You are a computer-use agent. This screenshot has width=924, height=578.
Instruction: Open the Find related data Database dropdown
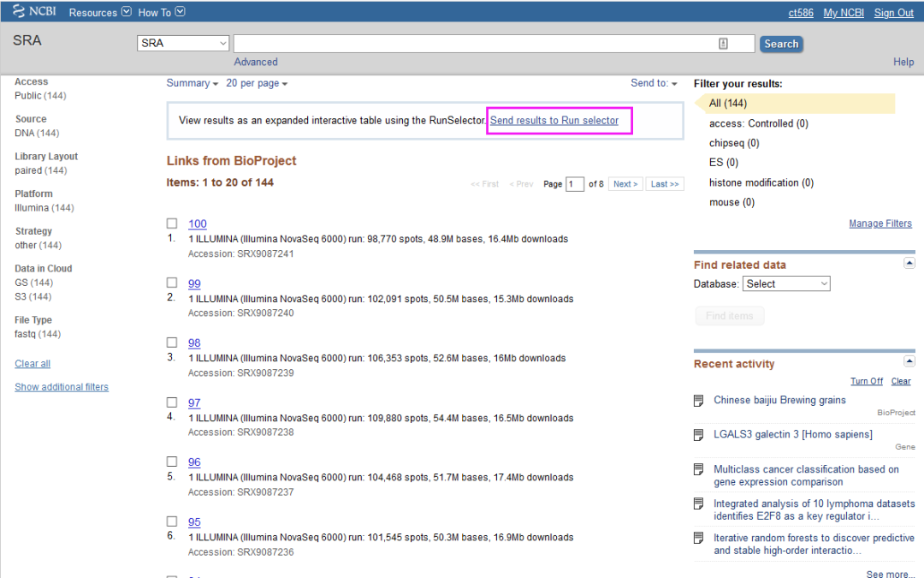point(786,283)
